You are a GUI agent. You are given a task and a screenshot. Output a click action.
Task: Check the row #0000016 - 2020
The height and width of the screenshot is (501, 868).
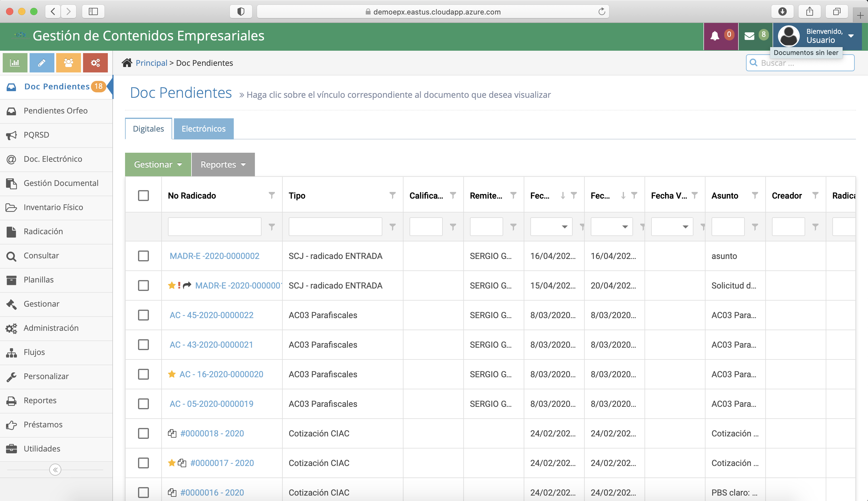(x=143, y=493)
